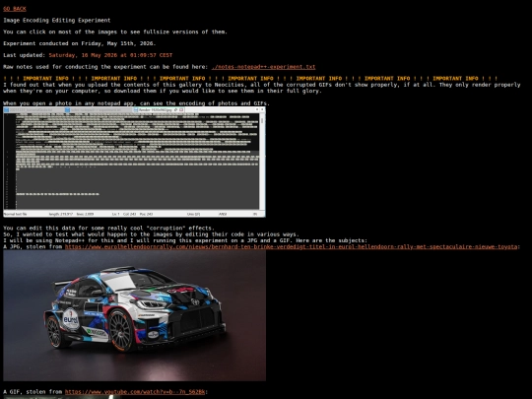Click the 'You can edit this data' sentence
This screenshot has width=532, height=399.
(x=108, y=228)
